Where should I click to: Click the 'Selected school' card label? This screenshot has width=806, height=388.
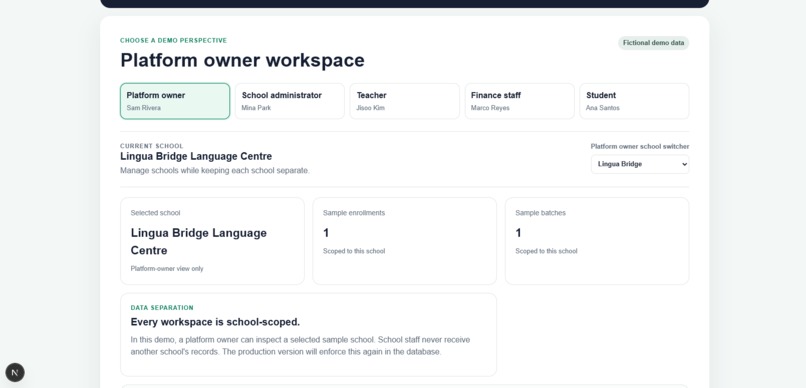[x=155, y=213]
